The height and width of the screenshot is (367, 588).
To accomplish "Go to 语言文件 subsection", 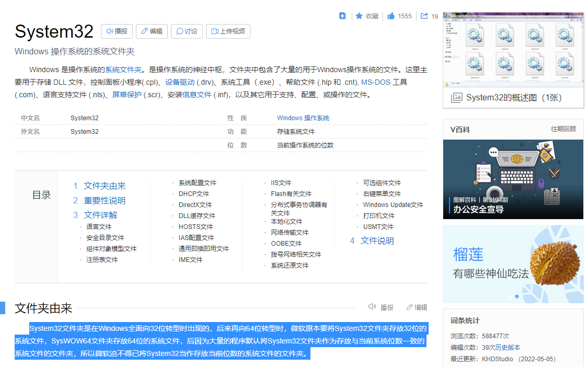I will pos(99,227).
